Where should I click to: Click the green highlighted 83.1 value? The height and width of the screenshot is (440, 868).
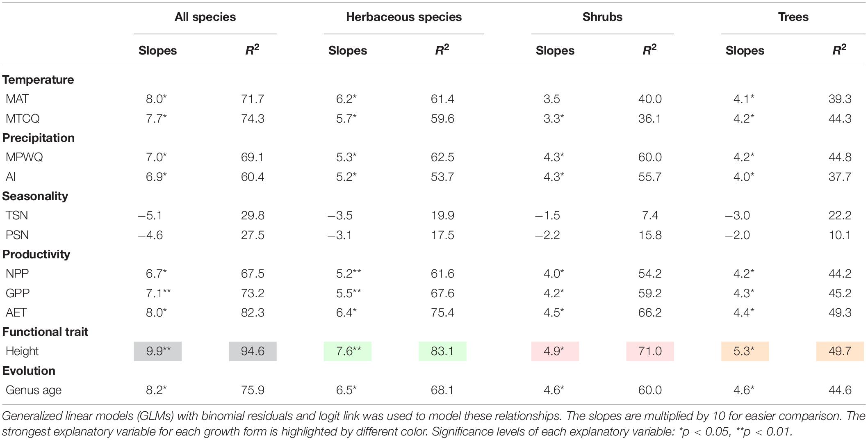442,351
